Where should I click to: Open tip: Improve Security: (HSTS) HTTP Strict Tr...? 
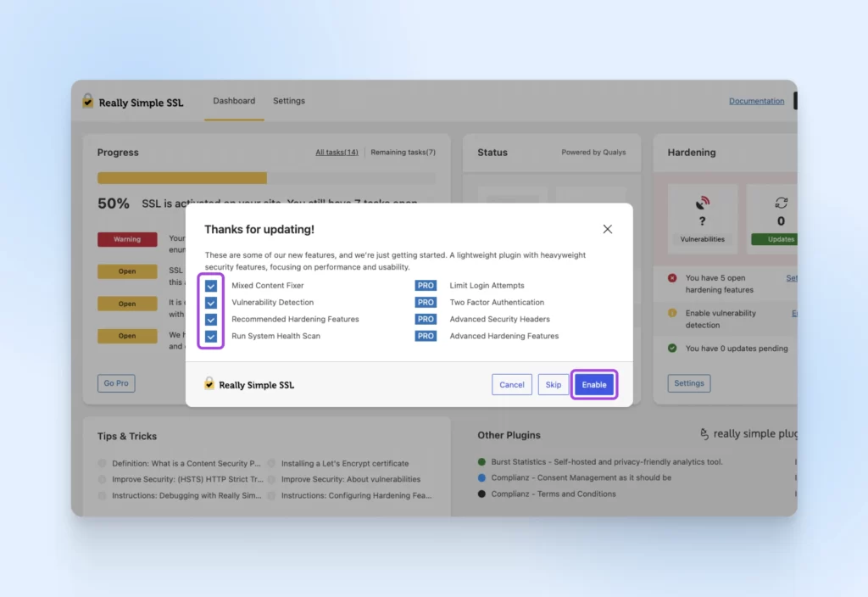[x=187, y=480]
